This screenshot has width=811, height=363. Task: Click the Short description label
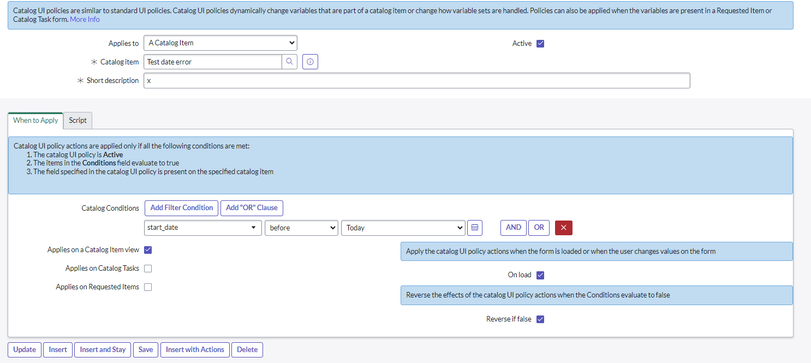pyautogui.click(x=112, y=81)
